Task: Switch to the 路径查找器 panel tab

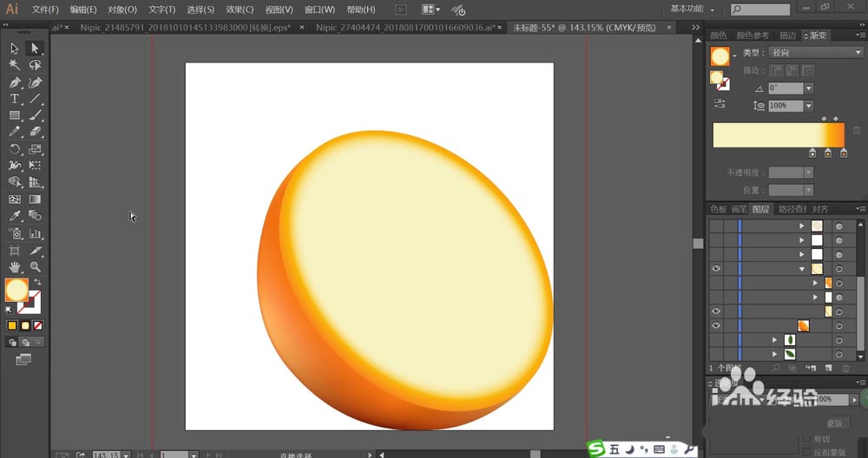Action: point(792,209)
